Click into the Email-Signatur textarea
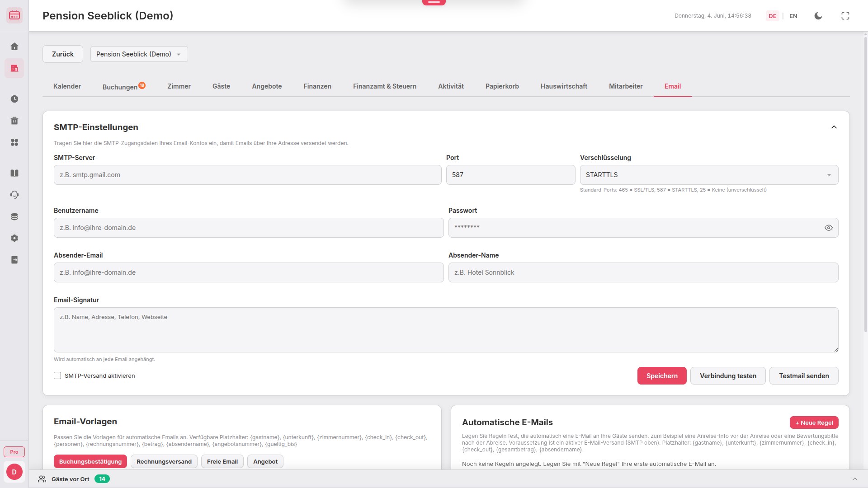 pyautogui.click(x=446, y=330)
